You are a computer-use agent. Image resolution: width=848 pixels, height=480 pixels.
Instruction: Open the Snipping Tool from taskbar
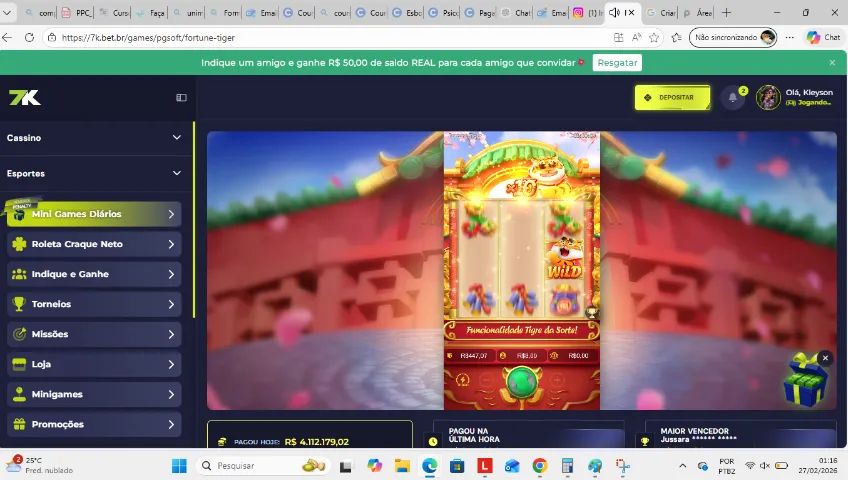(622, 465)
